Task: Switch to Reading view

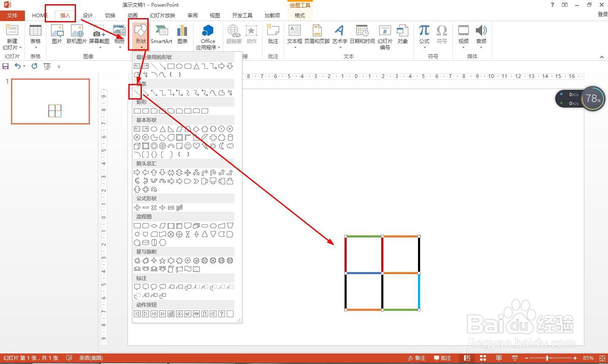Action: [499, 358]
